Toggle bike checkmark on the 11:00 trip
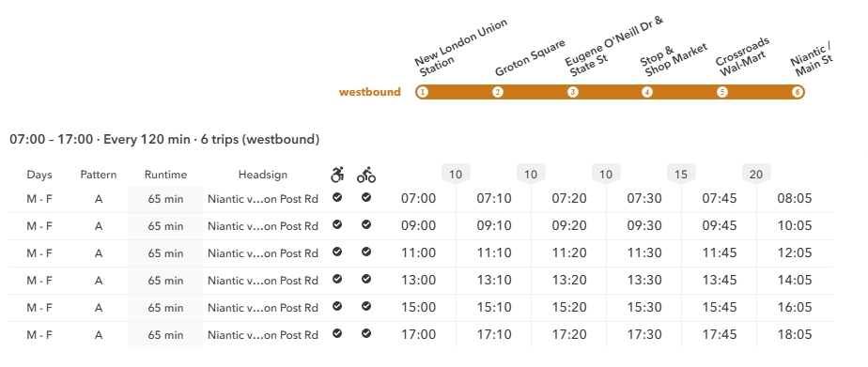 click(366, 252)
